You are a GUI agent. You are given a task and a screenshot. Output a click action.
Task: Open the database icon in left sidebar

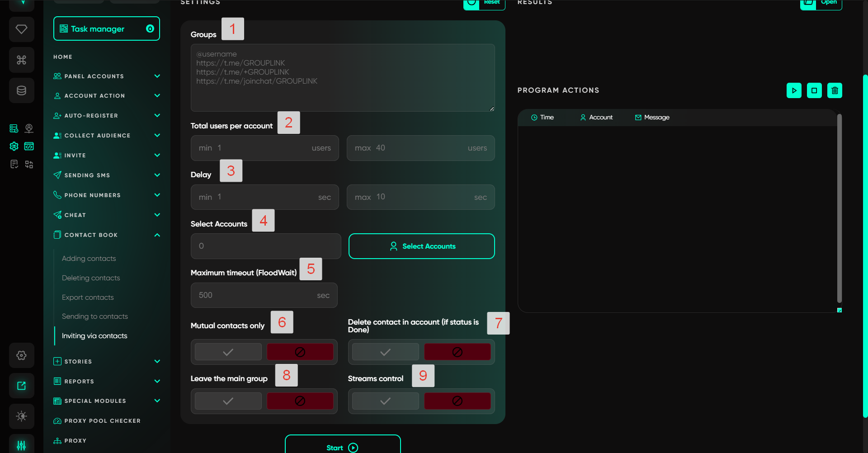point(21,90)
